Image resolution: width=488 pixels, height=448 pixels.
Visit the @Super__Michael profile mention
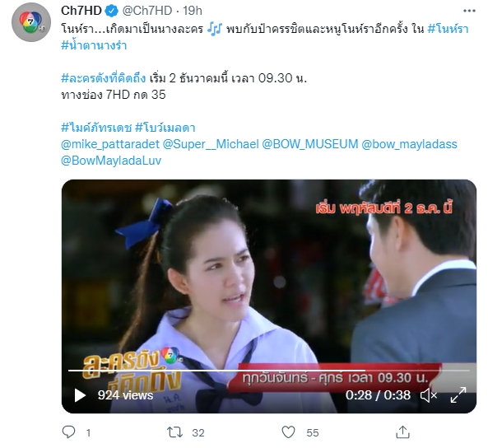coord(211,144)
